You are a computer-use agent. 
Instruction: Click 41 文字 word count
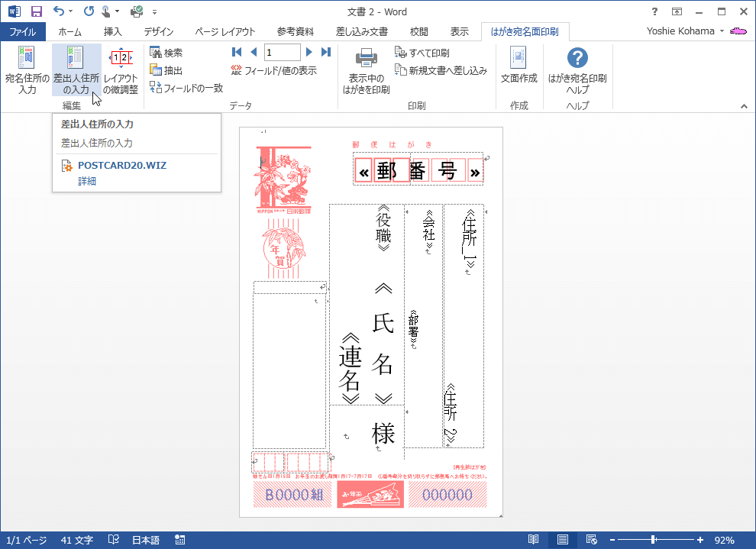point(76,541)
